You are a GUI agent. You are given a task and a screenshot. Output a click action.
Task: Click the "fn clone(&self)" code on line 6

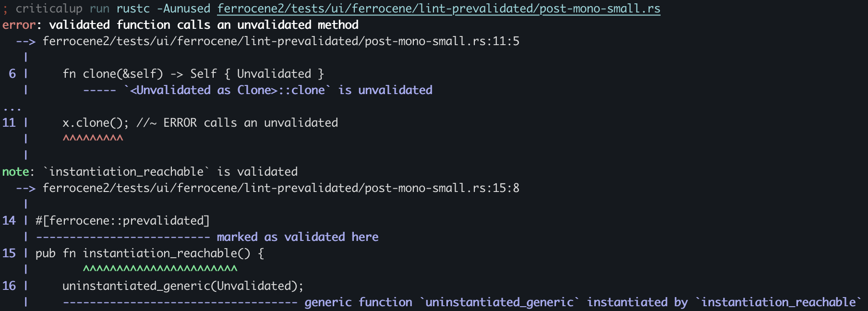point(113,74)
